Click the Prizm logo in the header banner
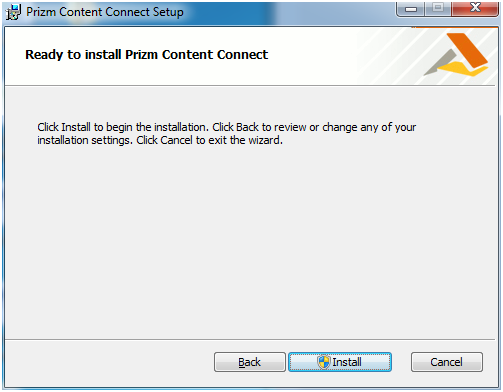Image resolution: width=503 pixels, height=392 pixels. pyautogui.click(x=456, y=55)
